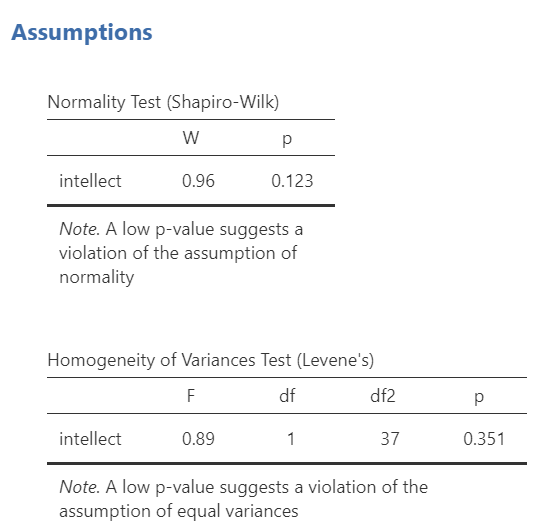This screenshot has width=538, height=532.
Task: Click the Shapiro-Wilk p-value 0.123
Action: (292, 181)
